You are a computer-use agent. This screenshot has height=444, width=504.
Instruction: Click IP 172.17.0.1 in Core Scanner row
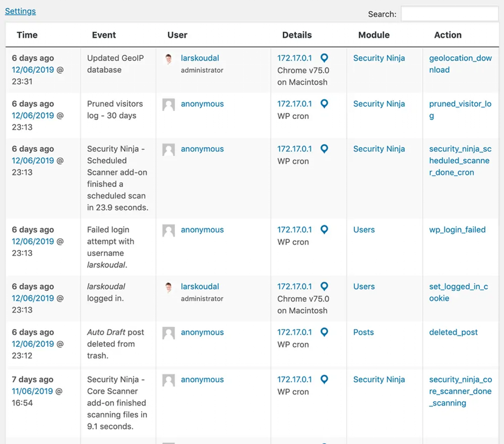tap(294, 380)
